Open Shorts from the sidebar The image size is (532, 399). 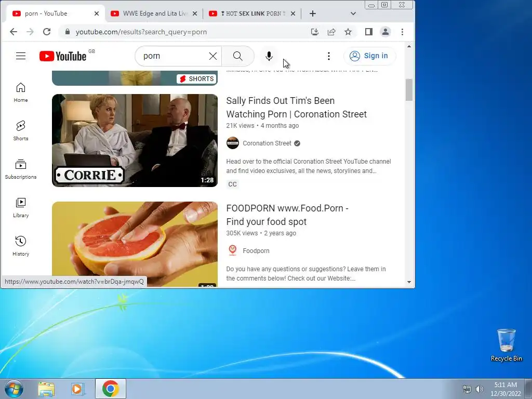21,130
